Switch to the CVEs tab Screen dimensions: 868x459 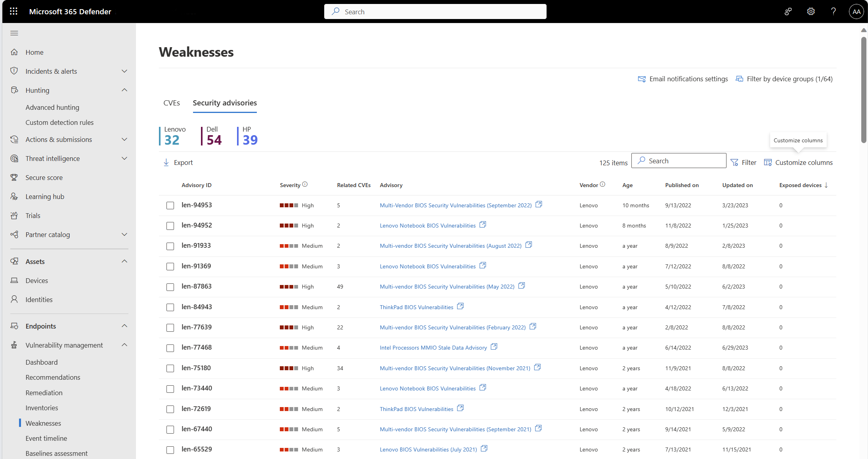pyautogui.click(x=172, y=103)
